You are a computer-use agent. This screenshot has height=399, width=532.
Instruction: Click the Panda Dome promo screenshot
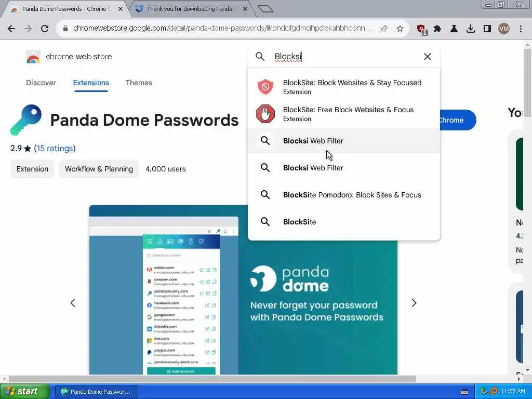tap(243, 290)
